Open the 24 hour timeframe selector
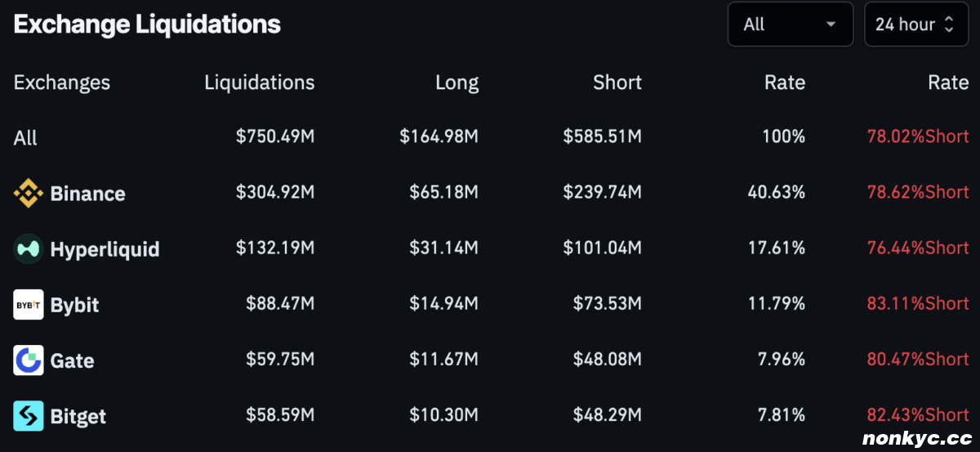980x452 pixels. [x=905, y=25]
